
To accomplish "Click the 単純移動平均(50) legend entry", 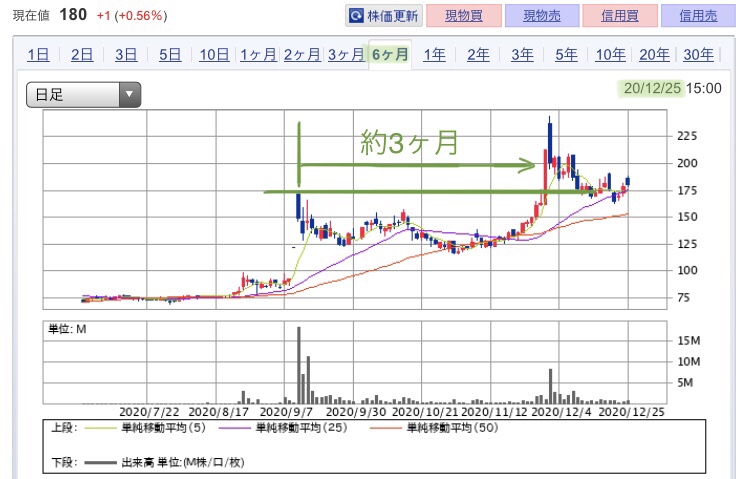I will pyautogui.click(x=452, y=427).
